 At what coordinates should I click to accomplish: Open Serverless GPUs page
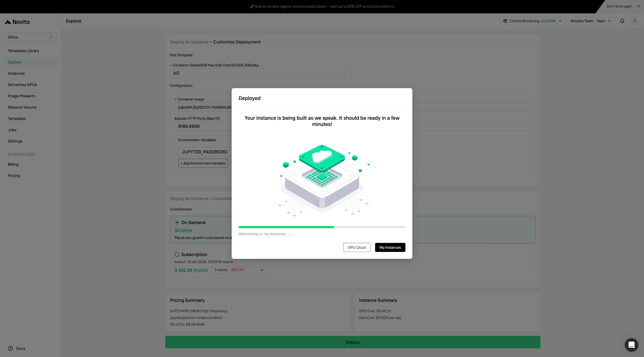(22, 85)
